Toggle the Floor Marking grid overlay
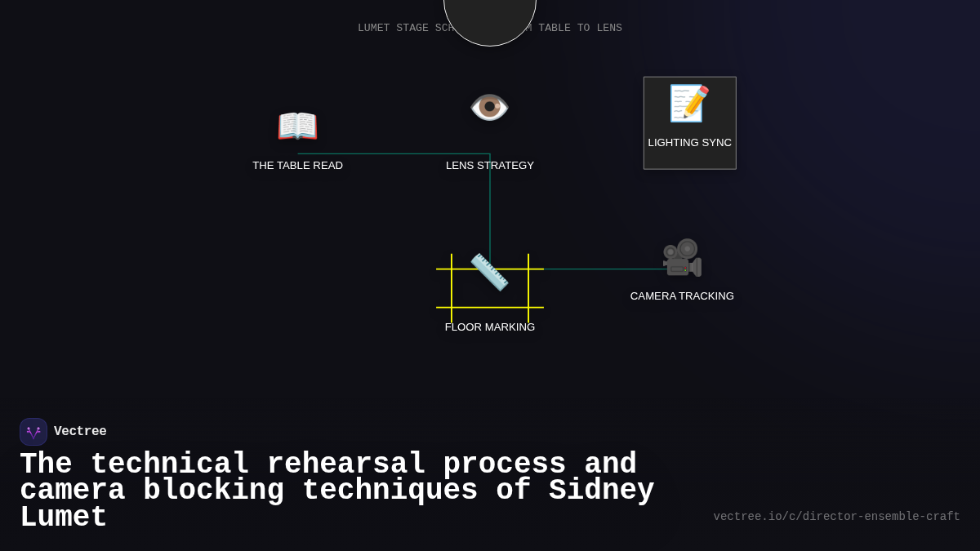Viewport: 980px width, 551px height. click(490, 286)
